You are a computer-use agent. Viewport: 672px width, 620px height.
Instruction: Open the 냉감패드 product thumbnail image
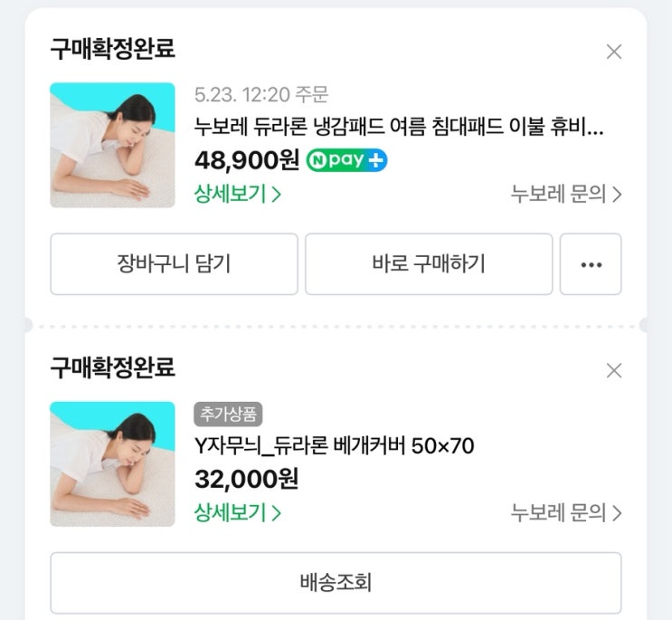pos(112,145)
